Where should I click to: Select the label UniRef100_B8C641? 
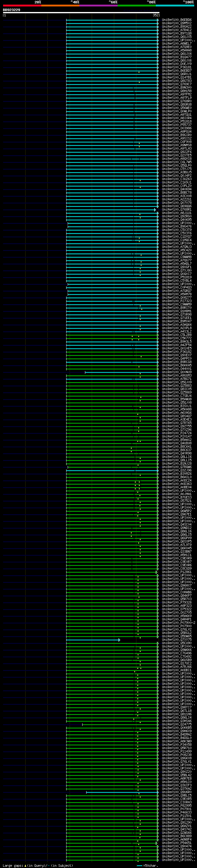[177, 447]
